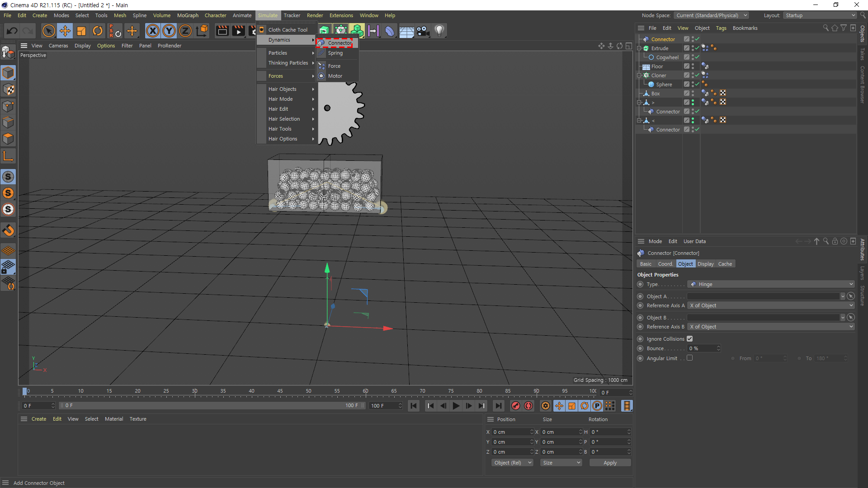Enable the Texture mode checkerboard cube icon

(x=9, y=89)
